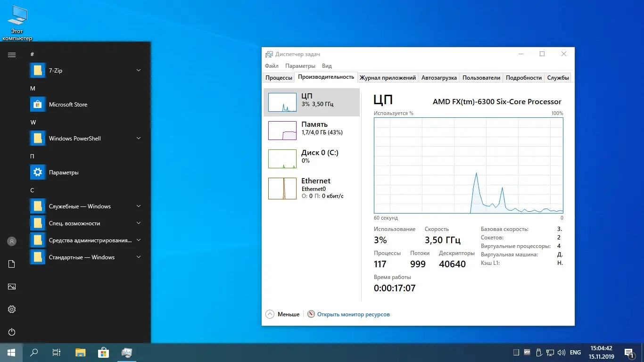Collapse details with the Меньше control
The height and width of the screenshot is (362, 644).
282,314
